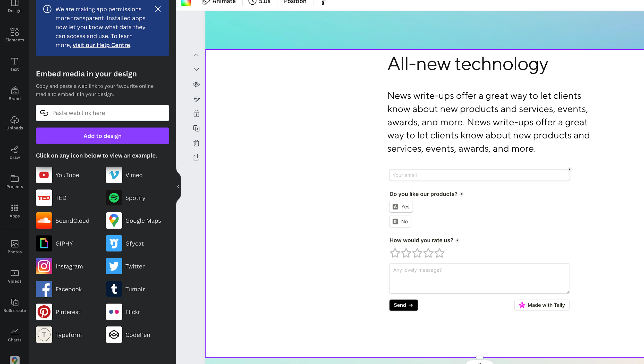Collapse section with downward chevron
This screenshot has height=364, width=644.
[196, 69]
